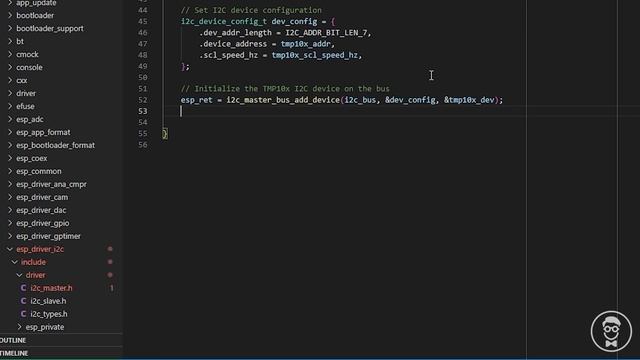Open the esp_app_format folder

tap(43, 132)
